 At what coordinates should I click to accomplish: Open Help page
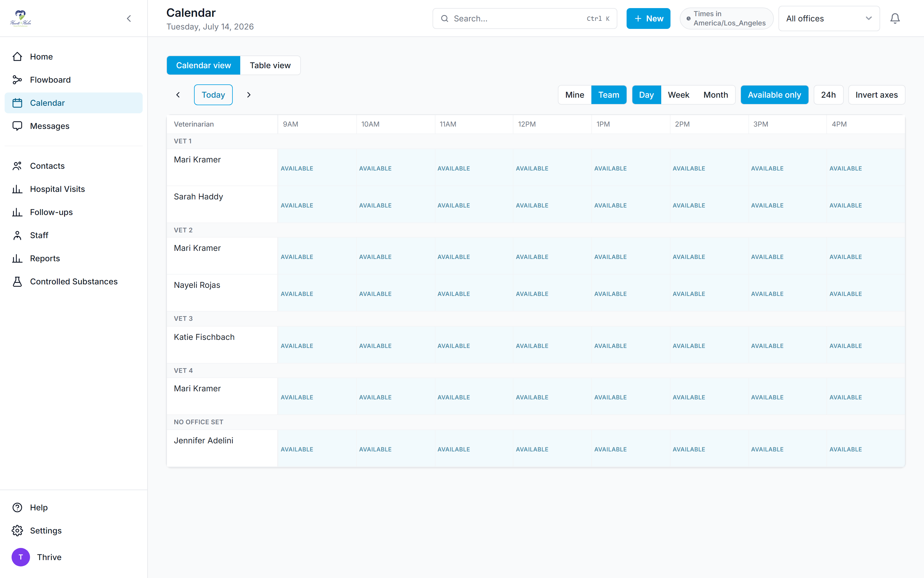(73, 507)
